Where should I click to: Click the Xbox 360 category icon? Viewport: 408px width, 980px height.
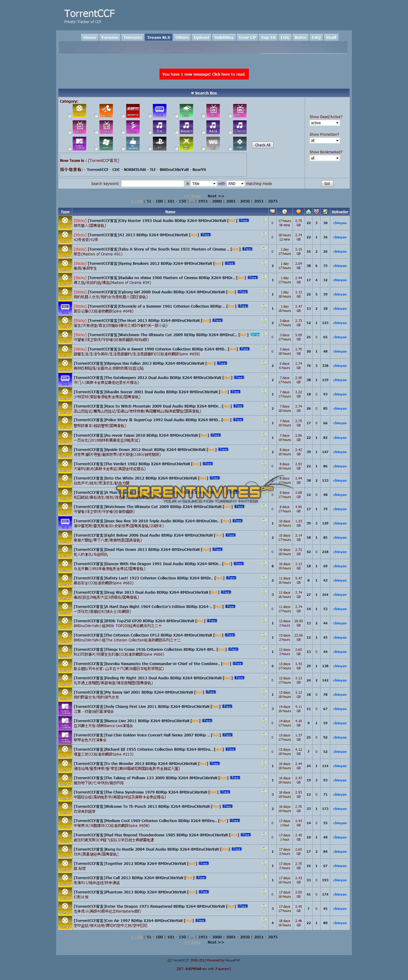186,144
